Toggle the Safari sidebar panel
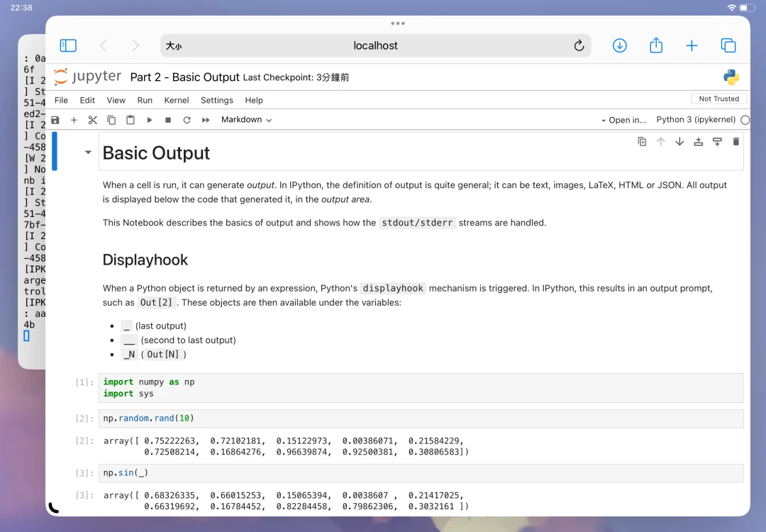The width and height of the screenshot is (766, 532). pyautogui.click(x=68, y=45)
